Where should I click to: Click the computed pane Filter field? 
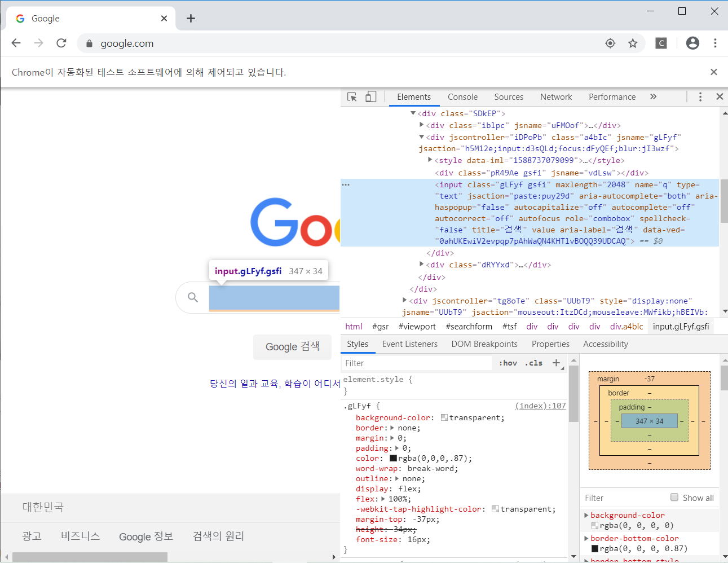pyautogui.click(x=624, y=498)
